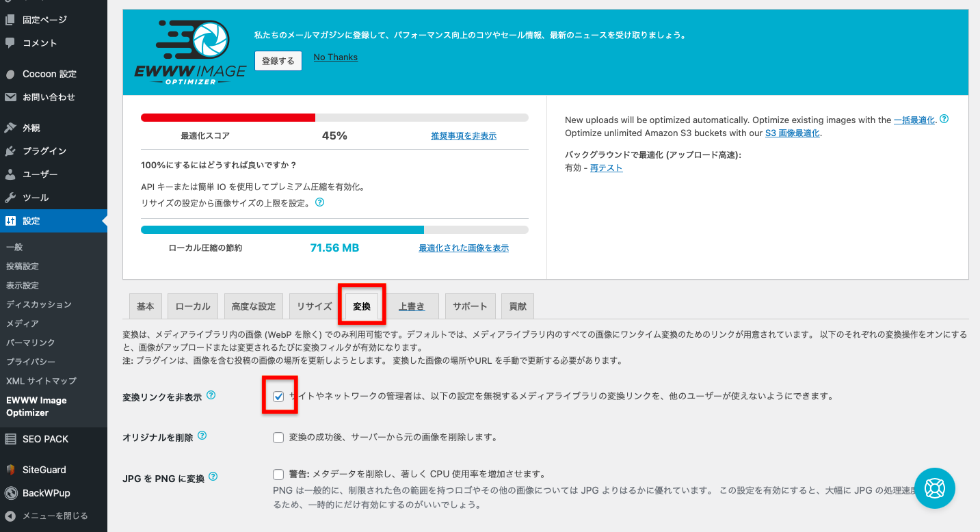Click help icon after リサイズ設定 recommendation
Viewport: 980px width, 532px height.
319,202
